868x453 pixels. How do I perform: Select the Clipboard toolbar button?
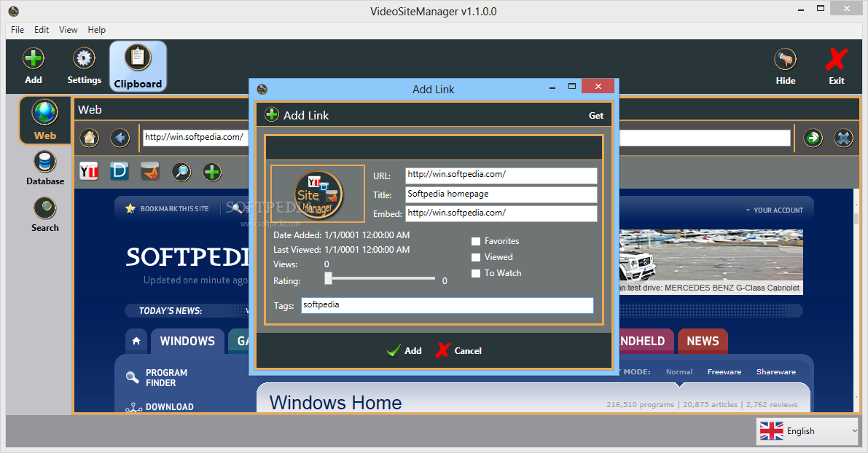138,66
